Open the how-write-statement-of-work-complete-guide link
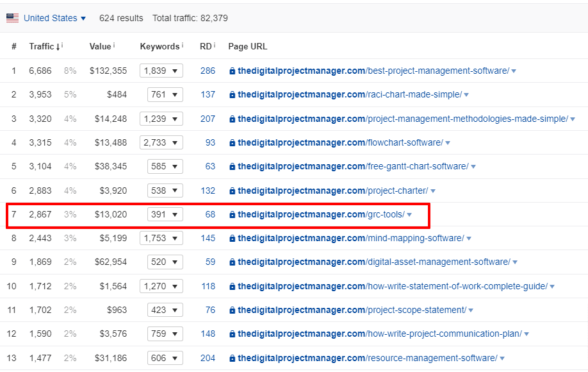588x372 pixels. [x=393, y=286]
